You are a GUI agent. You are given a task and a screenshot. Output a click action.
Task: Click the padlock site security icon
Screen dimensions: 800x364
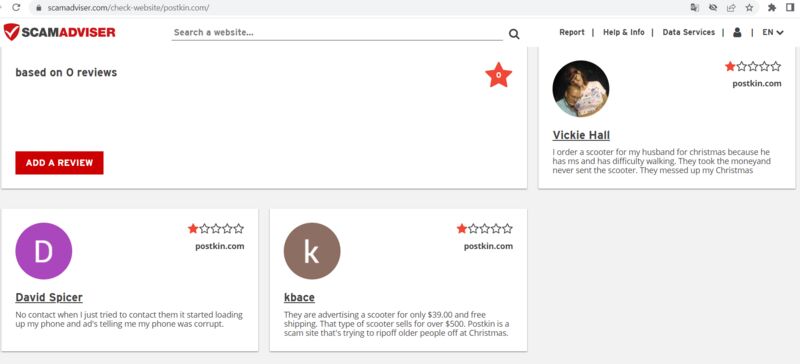click(x=38, y=8)
